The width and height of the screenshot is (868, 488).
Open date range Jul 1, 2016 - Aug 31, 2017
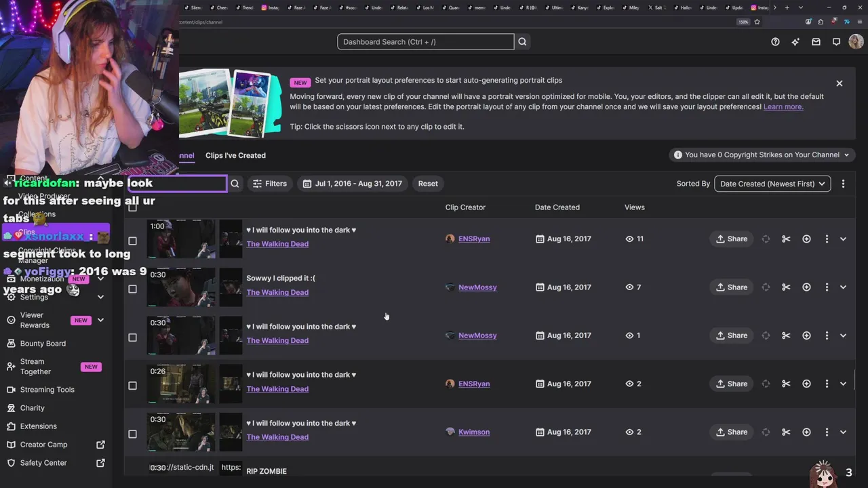point(352,184)
